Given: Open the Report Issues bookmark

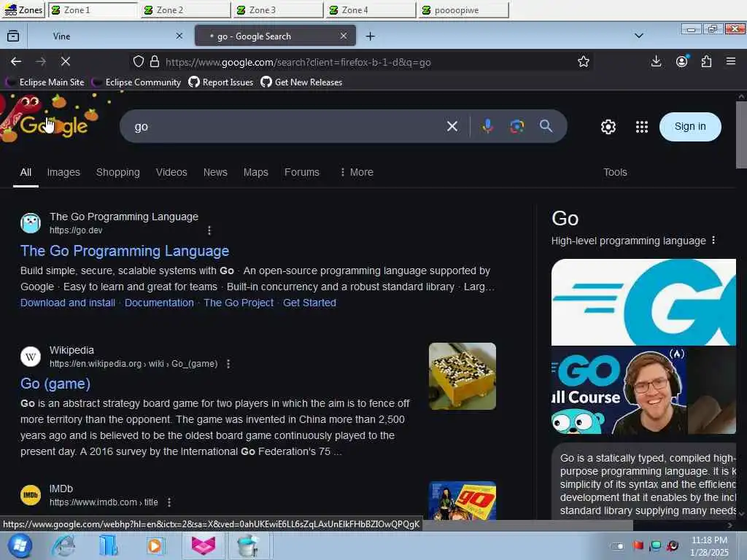Looking at the screenshot, I should tap(220, 82).
